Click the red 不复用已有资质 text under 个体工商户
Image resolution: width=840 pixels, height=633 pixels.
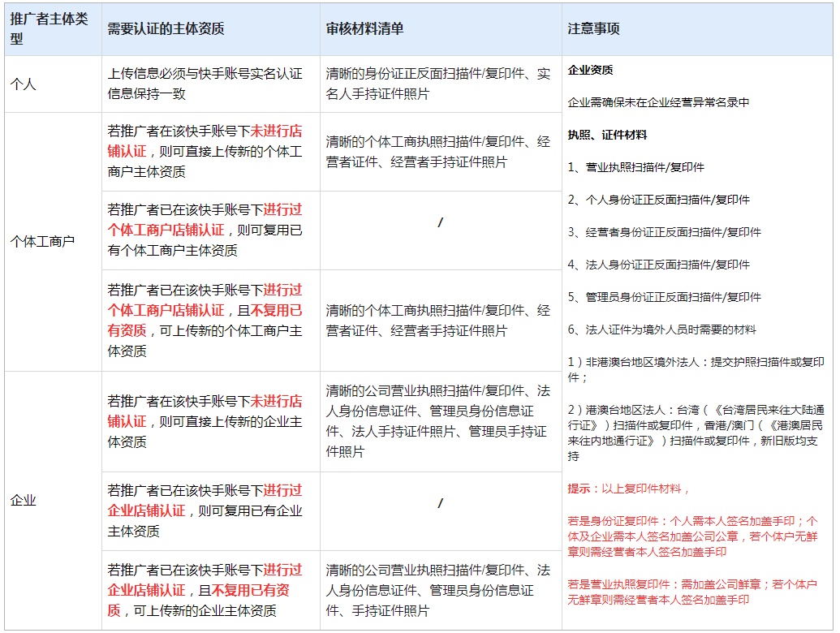click(x=205, y=321)
